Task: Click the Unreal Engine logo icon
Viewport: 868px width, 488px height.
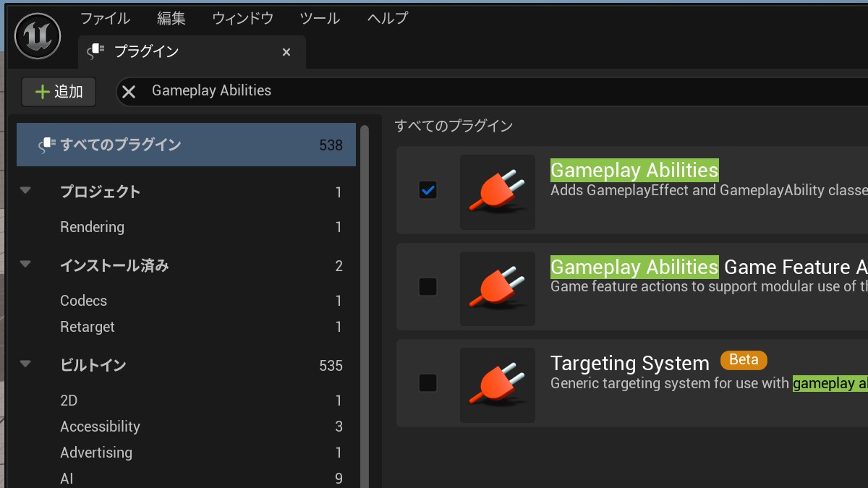Action: tap(38, 36)
